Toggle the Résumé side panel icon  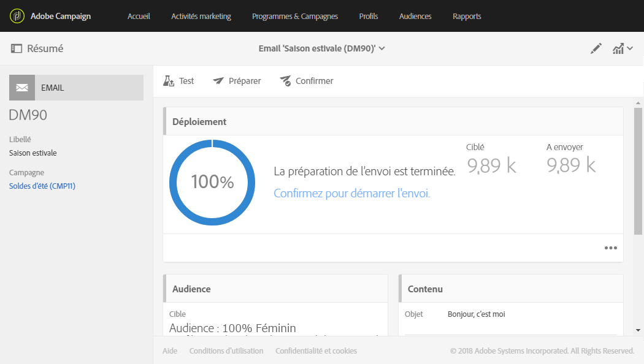[x=17, y=48]
